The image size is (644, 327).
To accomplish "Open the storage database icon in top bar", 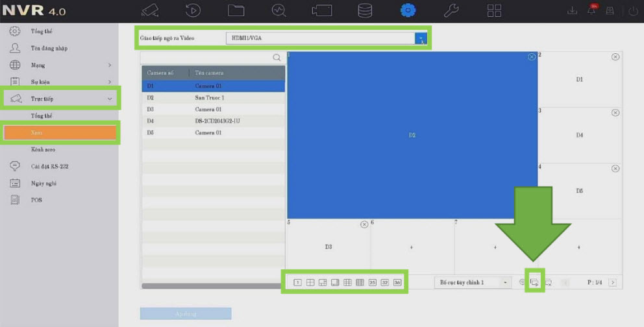I will (x=365, y=10).
